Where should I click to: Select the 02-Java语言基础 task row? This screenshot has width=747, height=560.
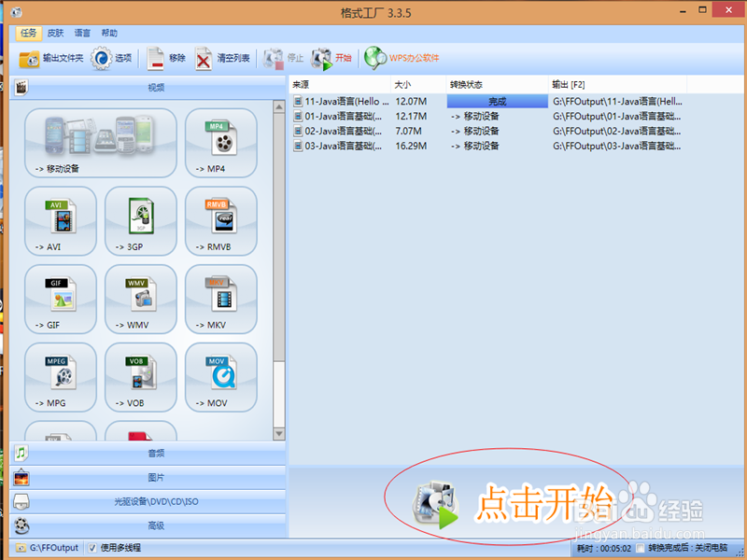pyautogui.click(x=487, y=131)
